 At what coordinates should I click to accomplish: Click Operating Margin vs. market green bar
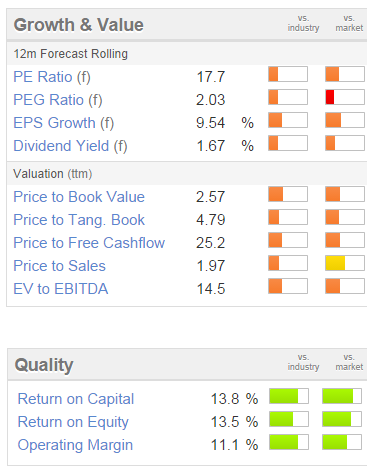[x=342, y=442]
